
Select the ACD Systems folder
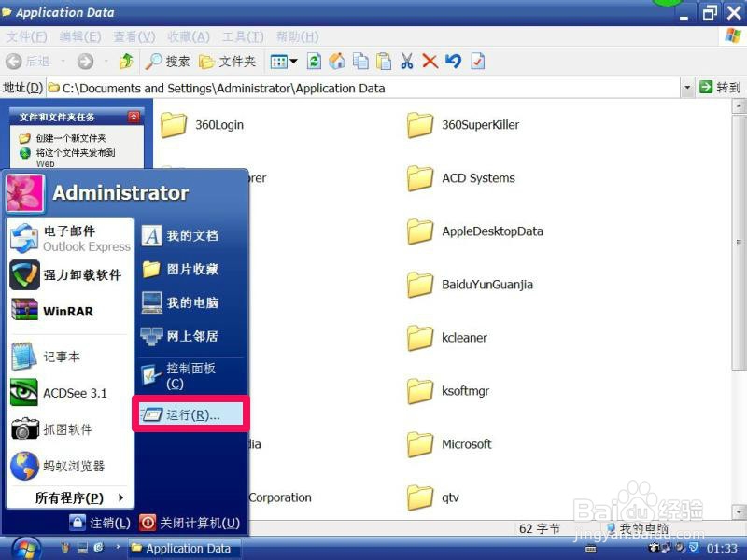click(x=460, y=178)
